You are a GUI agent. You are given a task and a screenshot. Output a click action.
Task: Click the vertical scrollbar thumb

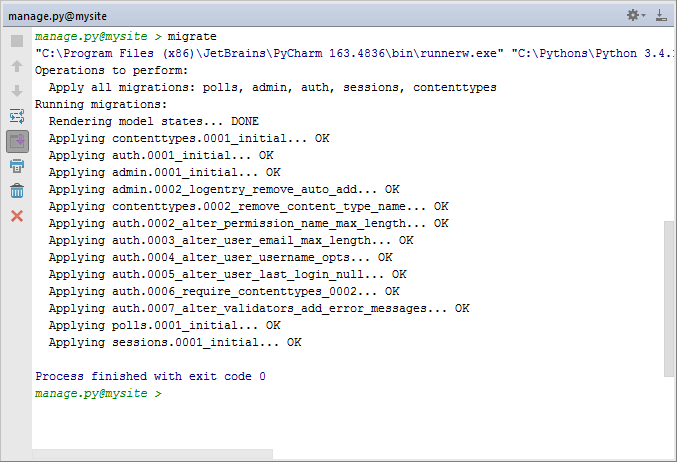point(669,299)
